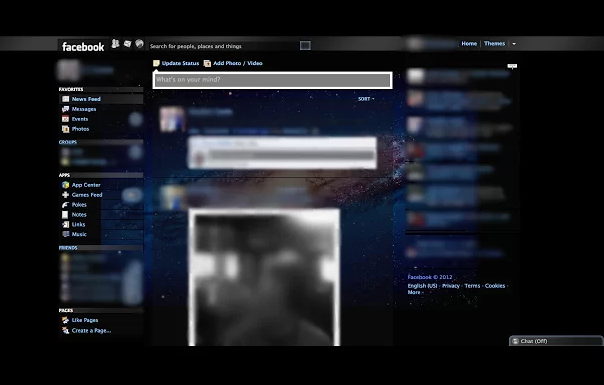This screenshot has width=604, height=385.
Task: Click the facebook logo
Action: [x=83, y=47]
